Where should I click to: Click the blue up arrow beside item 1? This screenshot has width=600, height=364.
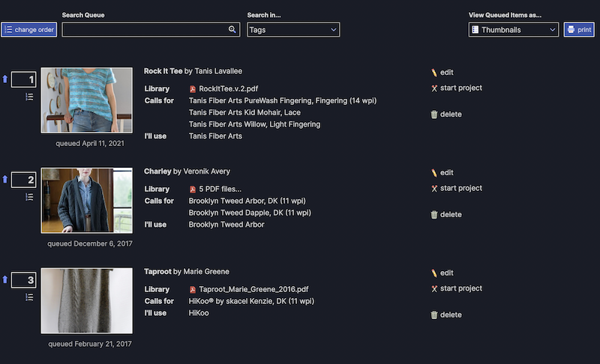click(5, 79)
